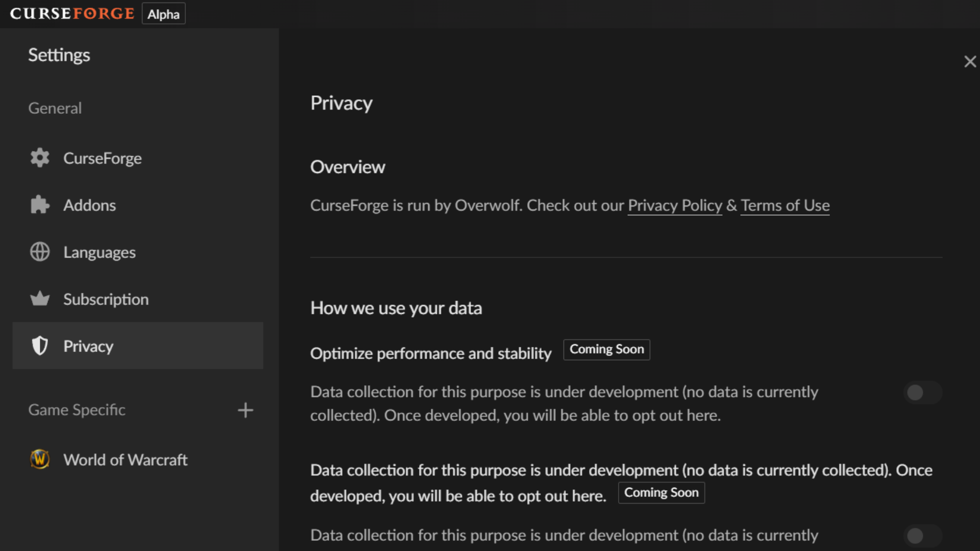Click the World of Warcraft logo icon
980x551 pixels.
click(40, 460)
